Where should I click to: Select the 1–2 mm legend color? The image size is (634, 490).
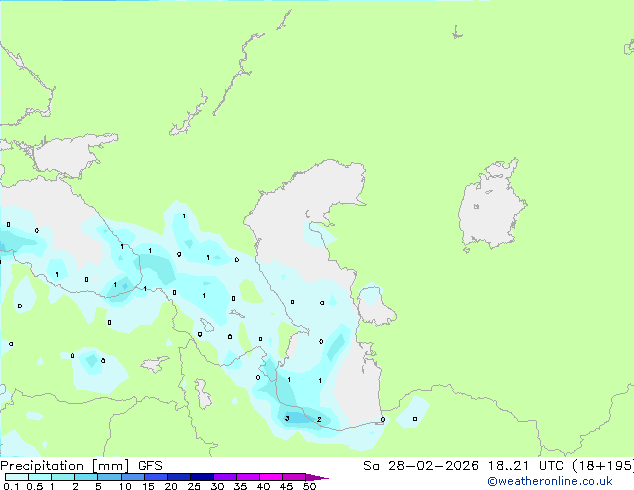coord(63,477)
